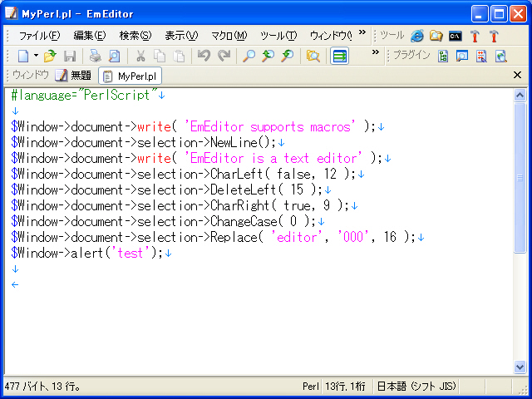Maximize the EmEditor window
This screenshot has height=399, width=532.
(x=499, y=14)
